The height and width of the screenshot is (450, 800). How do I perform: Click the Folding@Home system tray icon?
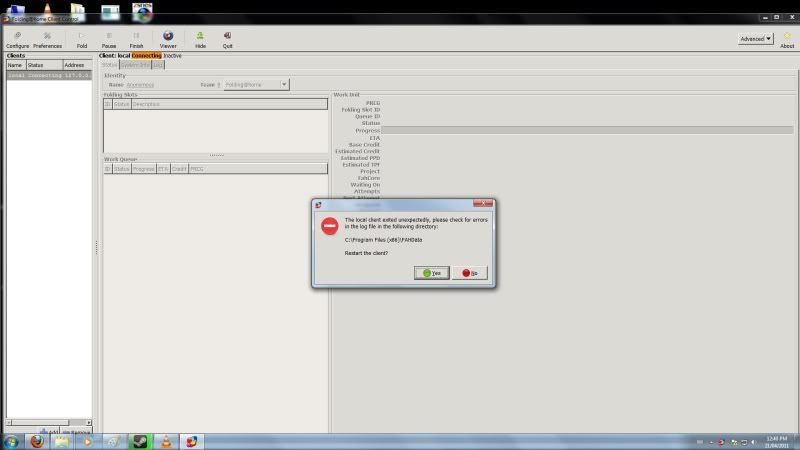(x=721, y=442)
